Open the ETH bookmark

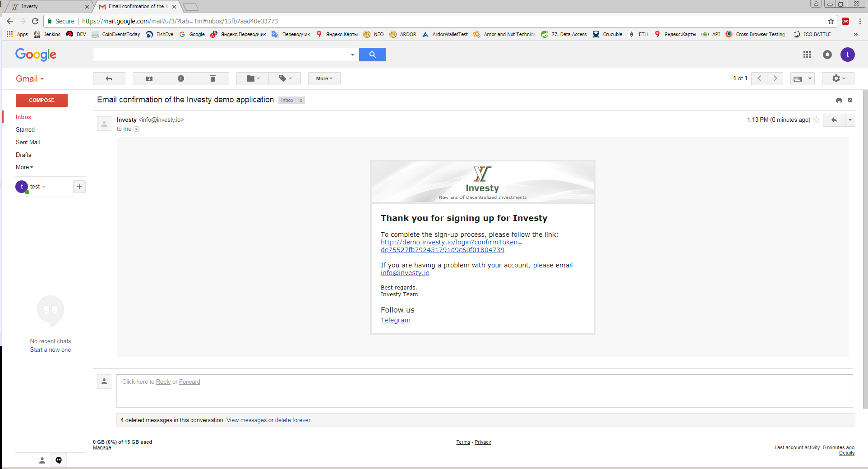[x=638, y=34]
